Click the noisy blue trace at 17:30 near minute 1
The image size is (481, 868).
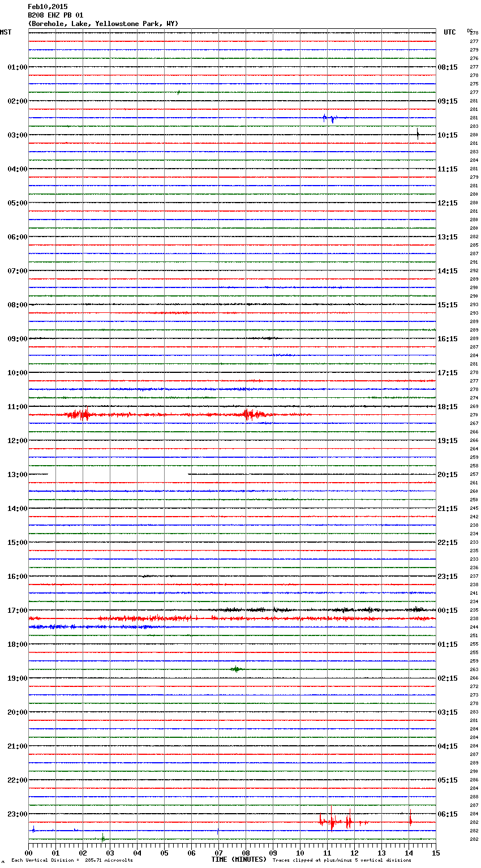tap(51, 627)
